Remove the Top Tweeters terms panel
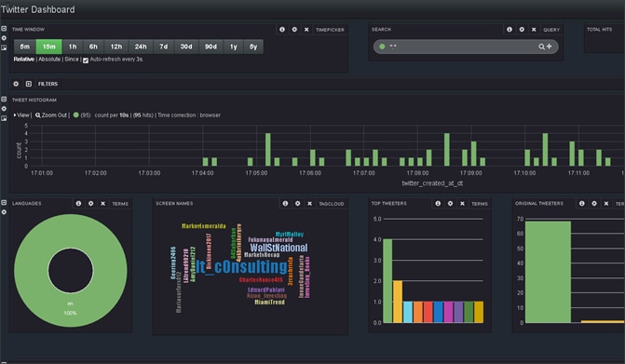 pos(462,204)
